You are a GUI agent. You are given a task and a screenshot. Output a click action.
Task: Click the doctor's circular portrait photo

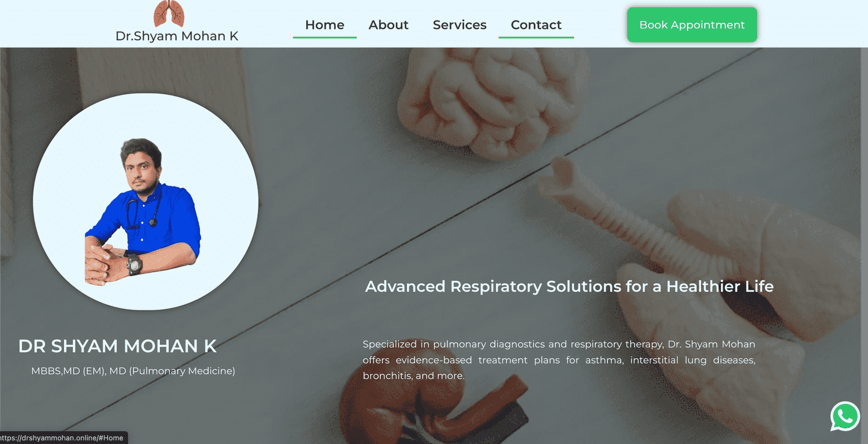click(x=145, y=202)
